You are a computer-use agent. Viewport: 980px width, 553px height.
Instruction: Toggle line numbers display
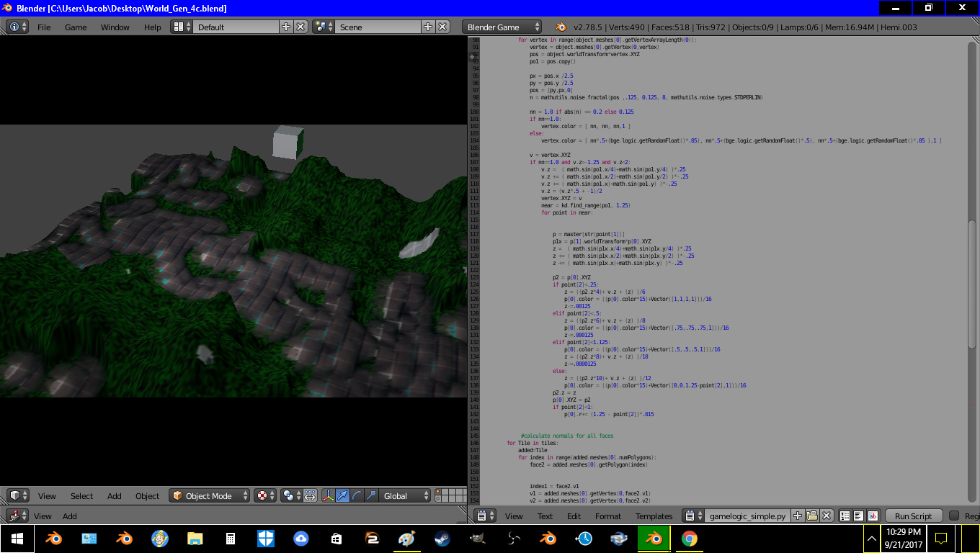[x=845, y=516]
